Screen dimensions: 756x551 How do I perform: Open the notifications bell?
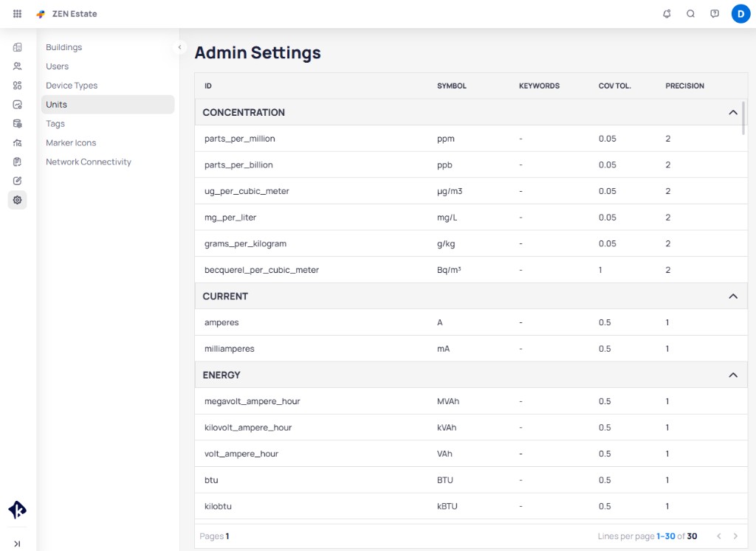[x=667, y=14]
